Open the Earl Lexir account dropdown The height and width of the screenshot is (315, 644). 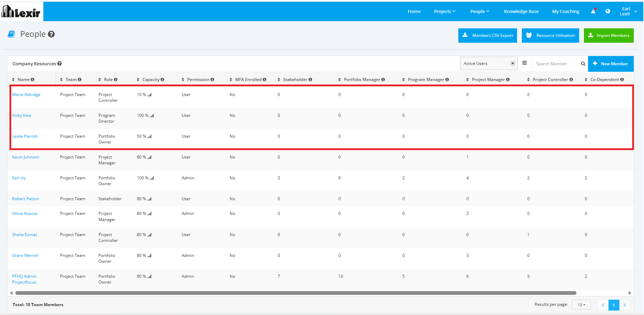pyautogui.click(x=628, y=11)
